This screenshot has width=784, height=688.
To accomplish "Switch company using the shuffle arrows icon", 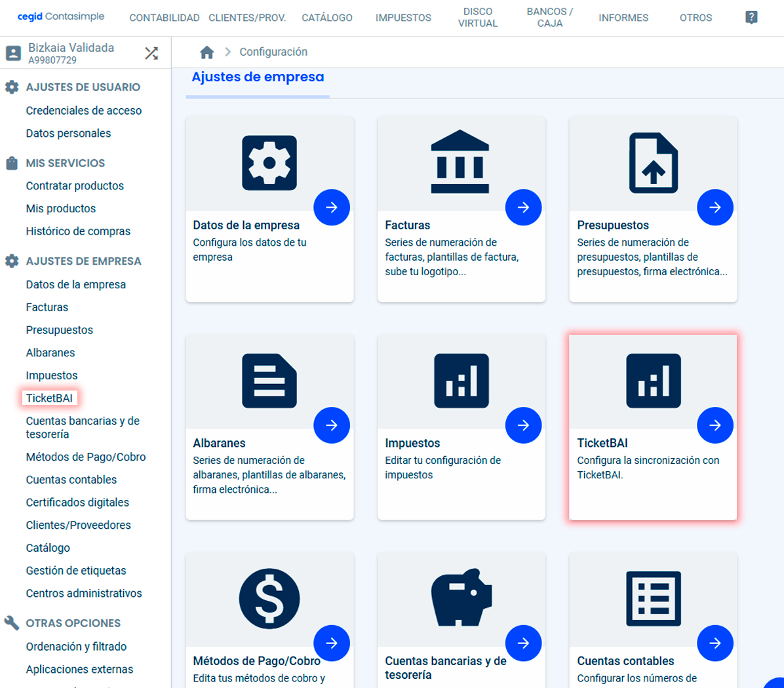I will pos(151,53).
